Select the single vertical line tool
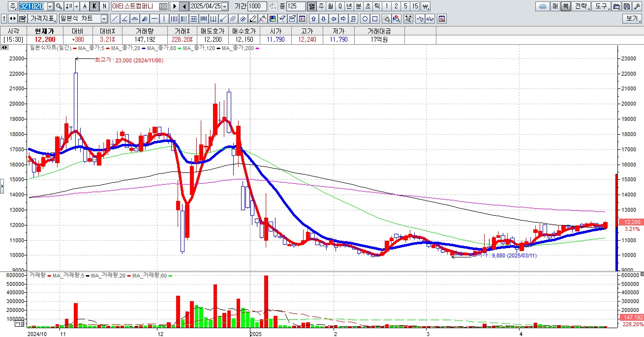The image size is (644, 337). click(164, 19)
